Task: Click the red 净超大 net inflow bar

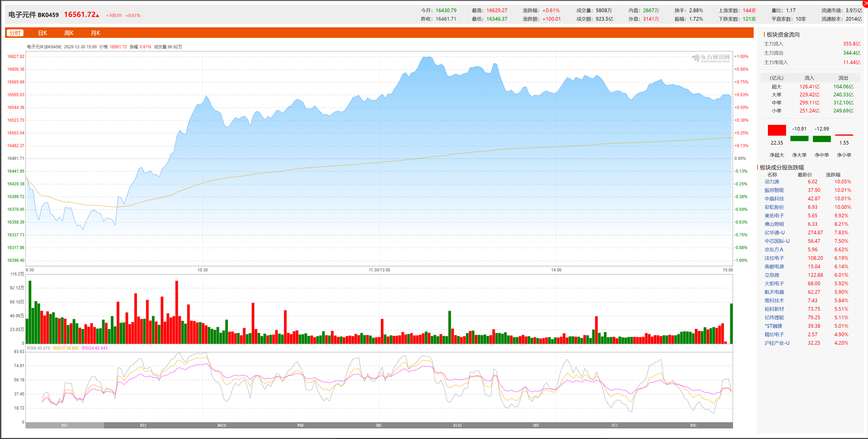Action: (x=777, y=130)
